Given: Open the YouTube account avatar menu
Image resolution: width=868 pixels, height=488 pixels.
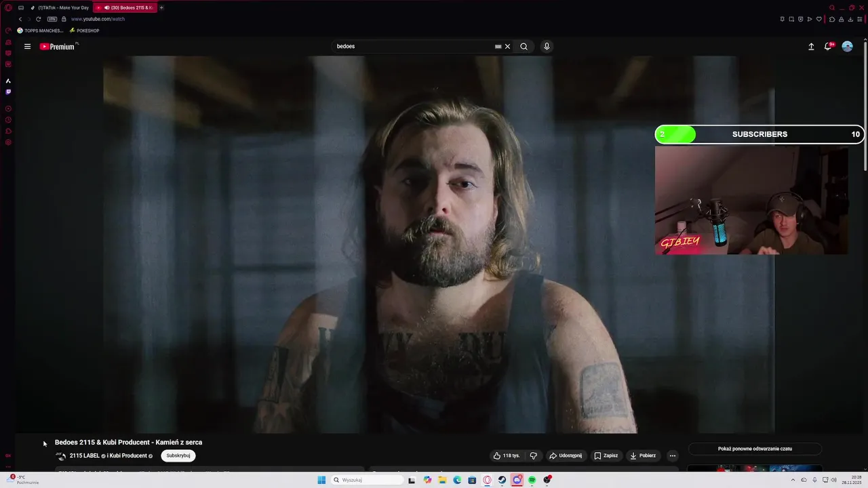Looking at the screenshot, I should click(x=847, y=46).
